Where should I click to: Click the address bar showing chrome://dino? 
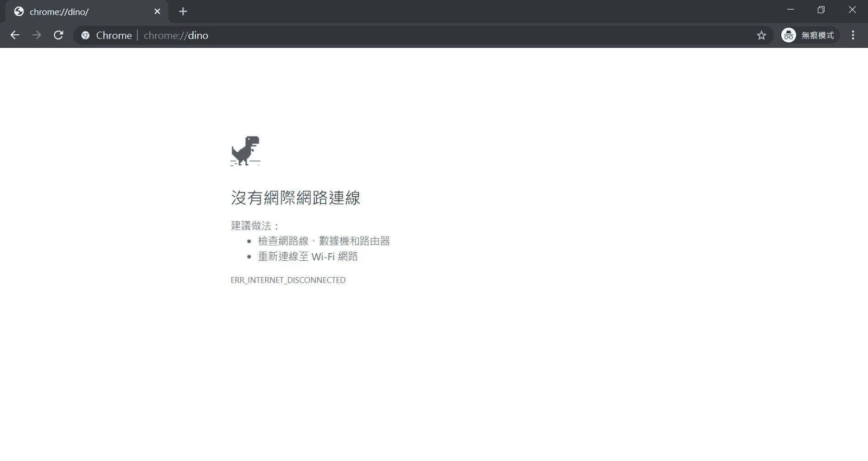pyautogui.click(x=423, y=35)
